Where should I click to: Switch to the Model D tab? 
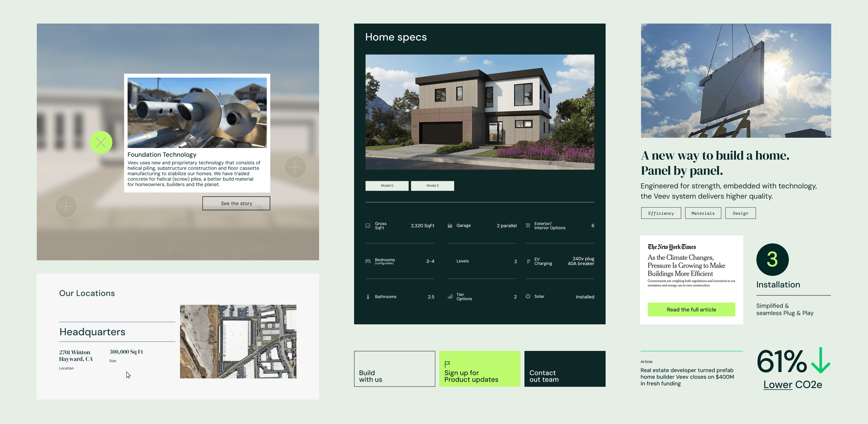387,185
